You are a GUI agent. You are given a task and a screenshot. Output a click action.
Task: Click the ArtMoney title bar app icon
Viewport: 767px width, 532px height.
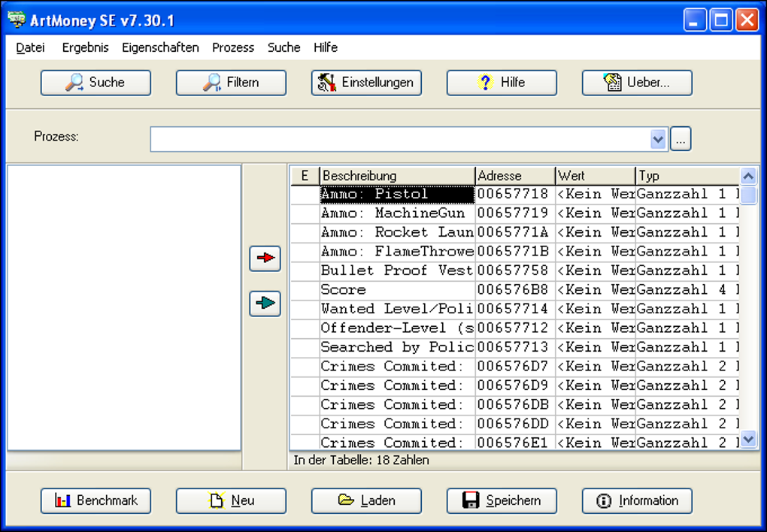[17, 20]
